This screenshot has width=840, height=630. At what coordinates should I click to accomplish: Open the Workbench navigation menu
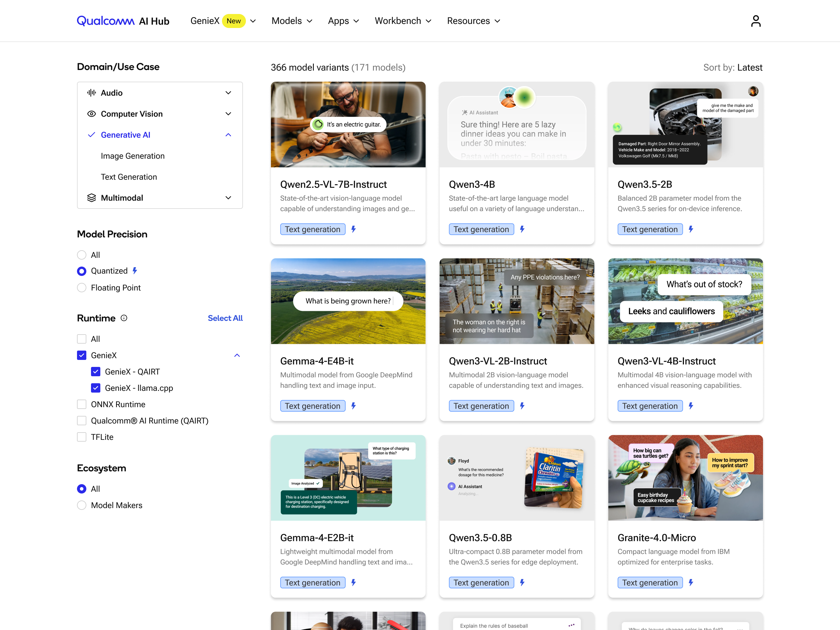[x=403, y=21]
